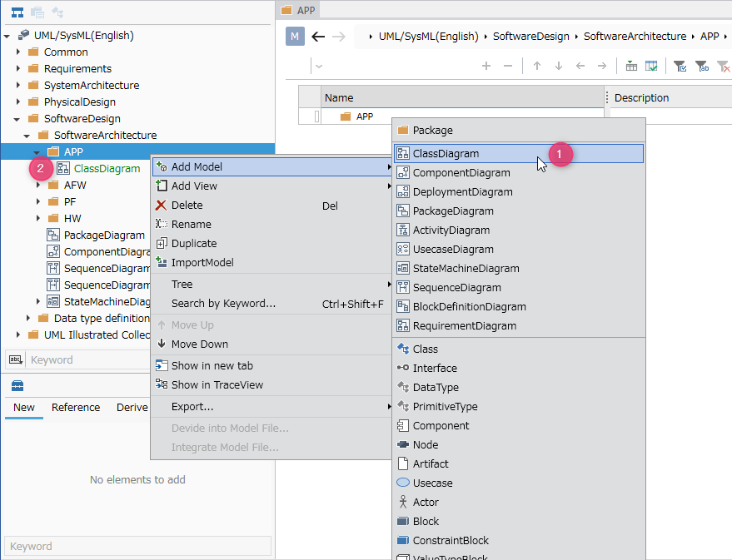Click the model tree view icon
The image size is (732, 560).
17,12
